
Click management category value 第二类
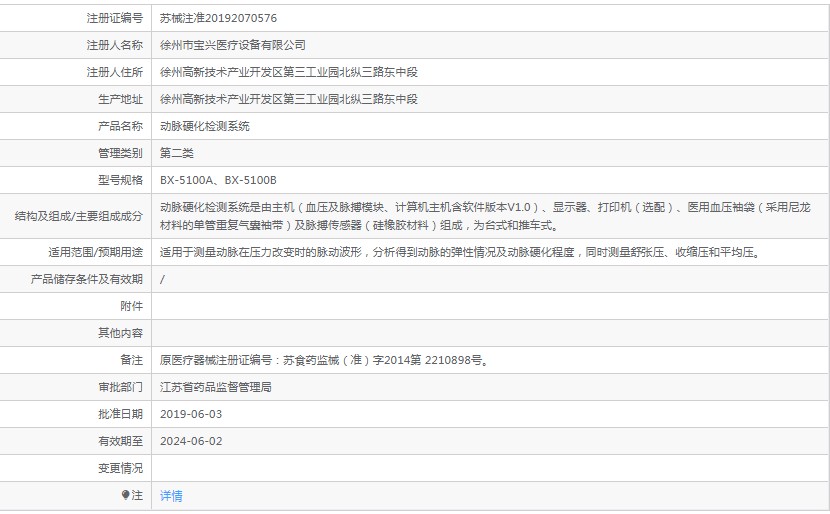coord(177,153)
